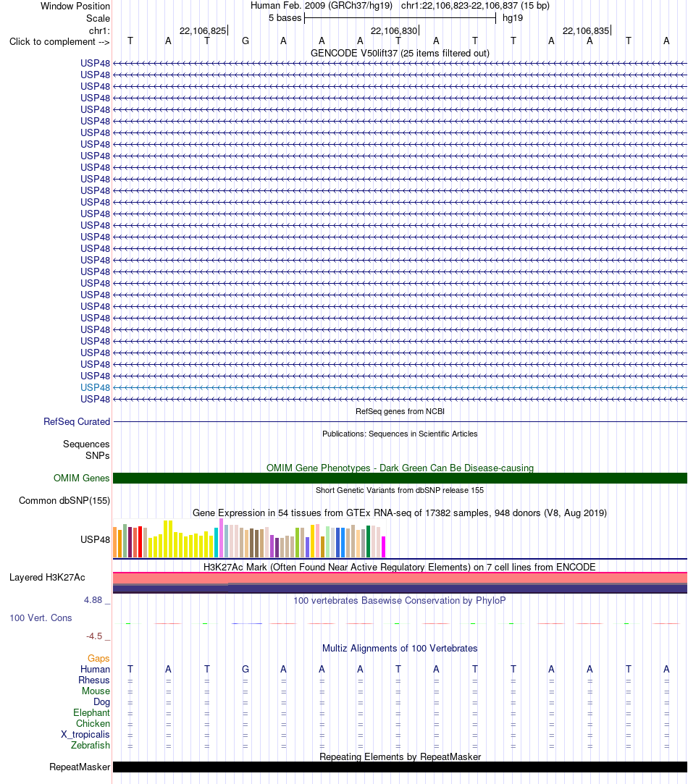Open the 100 vertebrates Basewise Conservation title
This screenshot has height=784, width=688.
(x=400, y=601)
